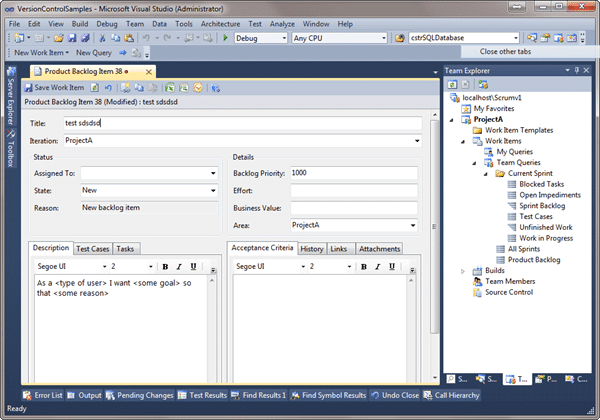The image size is (600, 420).
Task: Click the blue arrow icon next to New Query
Action: pos(122,53)
